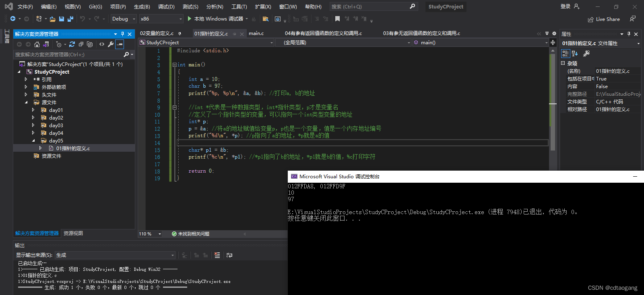Open the 调试(D) menu

click(166, 7)
